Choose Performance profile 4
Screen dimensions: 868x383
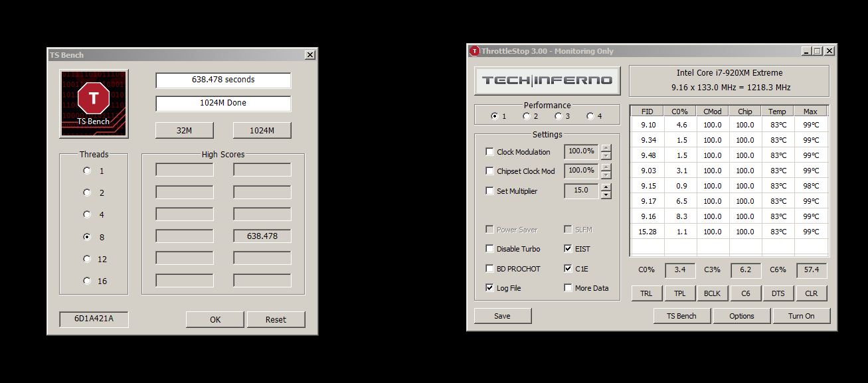(x=590, y=116)
